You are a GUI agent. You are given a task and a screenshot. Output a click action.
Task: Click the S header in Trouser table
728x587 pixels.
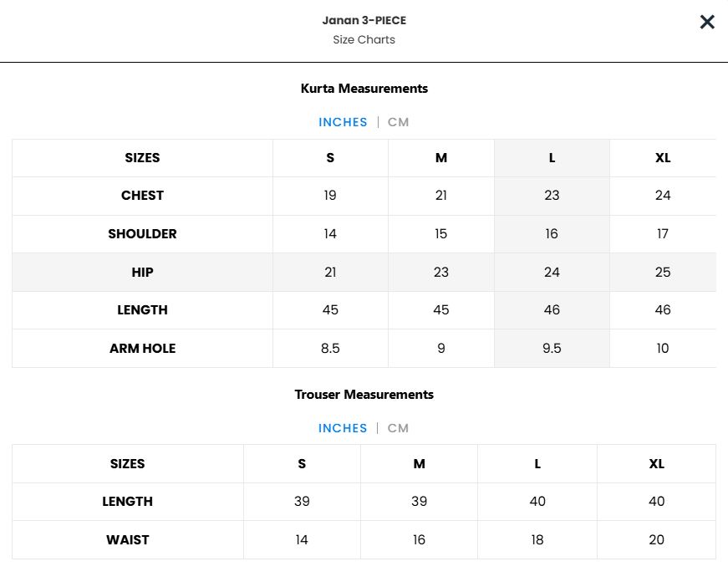point(302,464)
